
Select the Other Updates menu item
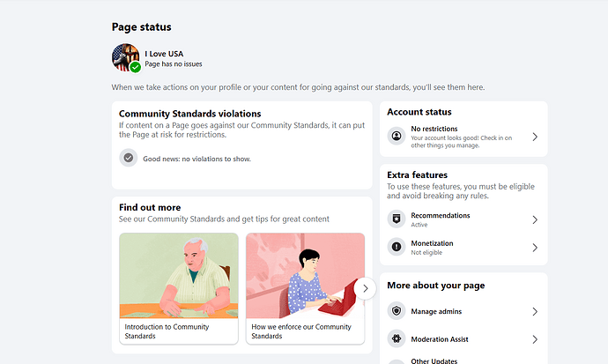[433, 360]
